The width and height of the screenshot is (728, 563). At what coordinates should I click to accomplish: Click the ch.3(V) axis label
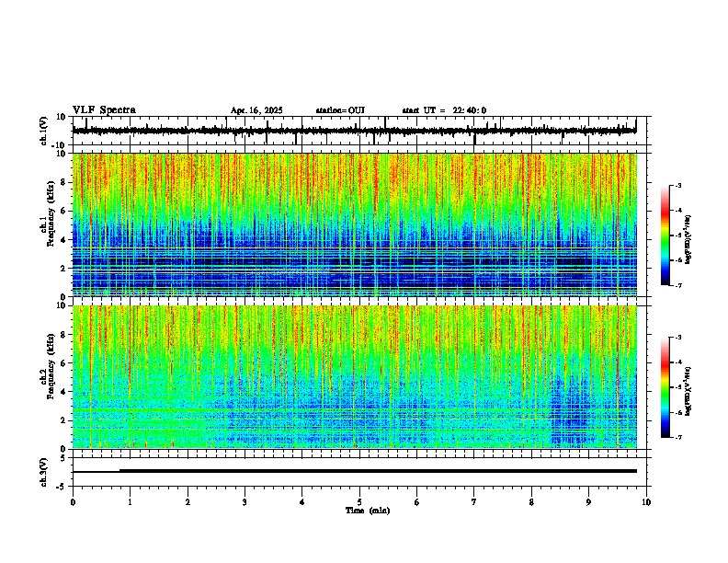44,472
